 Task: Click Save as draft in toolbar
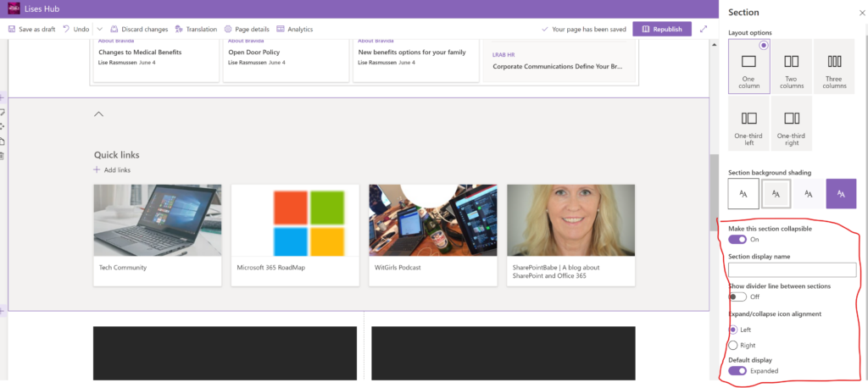pos(31,30)
